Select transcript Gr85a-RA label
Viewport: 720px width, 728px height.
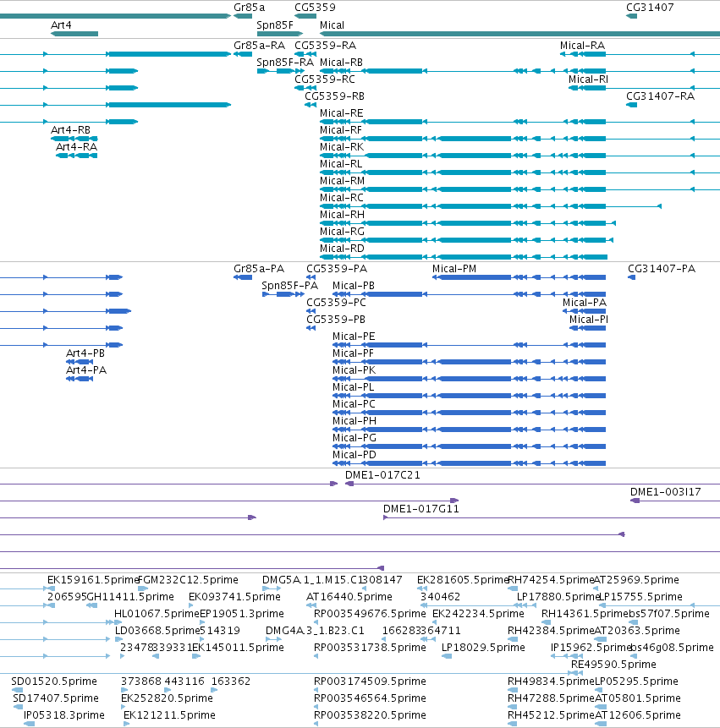259,46
